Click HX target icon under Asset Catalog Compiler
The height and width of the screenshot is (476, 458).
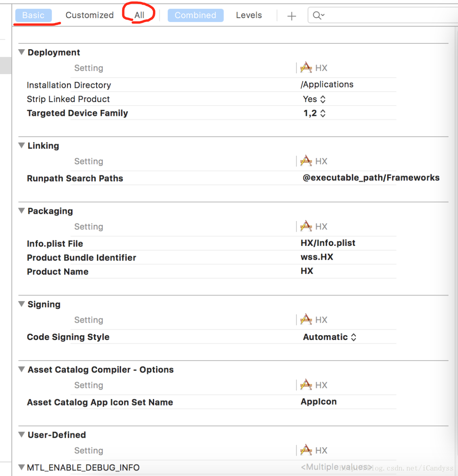(306, 385)
